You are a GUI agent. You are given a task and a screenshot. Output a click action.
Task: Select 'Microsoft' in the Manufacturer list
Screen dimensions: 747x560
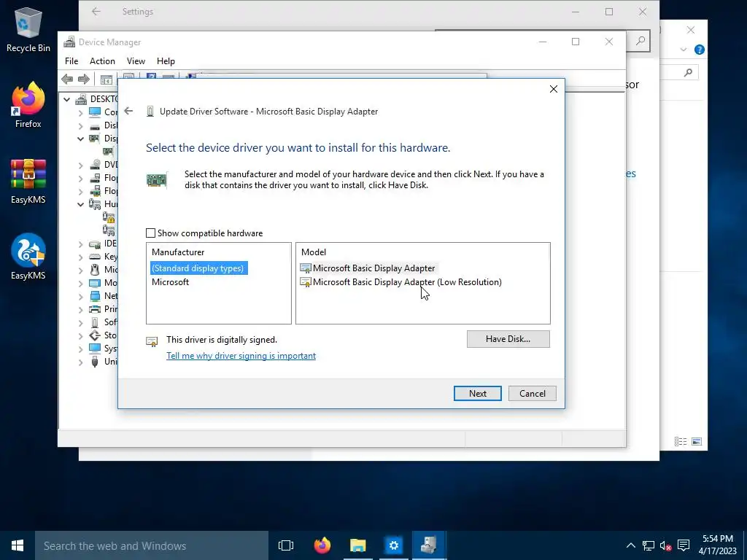click(x=170, y=282)
